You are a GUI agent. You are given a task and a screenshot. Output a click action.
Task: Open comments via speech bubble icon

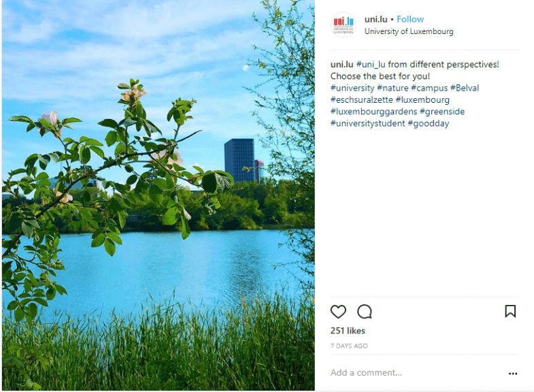[x=365, y=311]
